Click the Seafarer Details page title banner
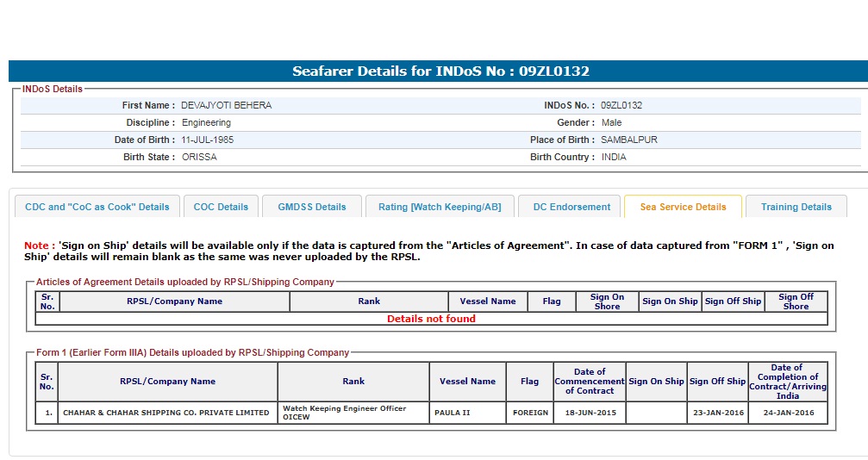The image size is (868, 460). click(440, 71)
